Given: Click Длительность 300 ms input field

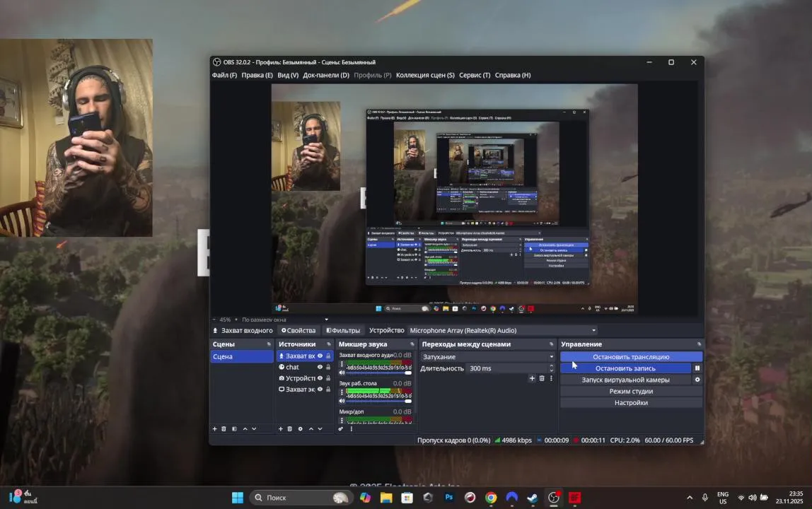Looking at the screenshot, I should (x=507, y=368).
